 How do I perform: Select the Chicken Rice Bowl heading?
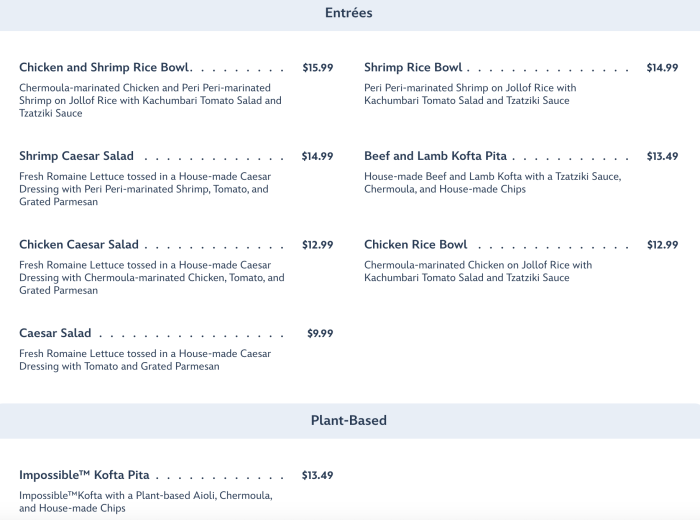tap(415, 245)
